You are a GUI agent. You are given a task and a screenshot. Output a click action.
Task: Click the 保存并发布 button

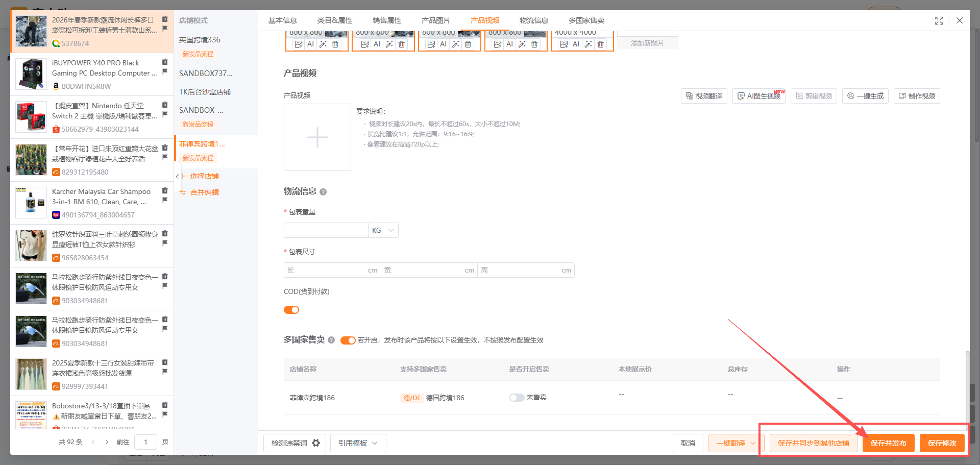click(x=889, y=443)
